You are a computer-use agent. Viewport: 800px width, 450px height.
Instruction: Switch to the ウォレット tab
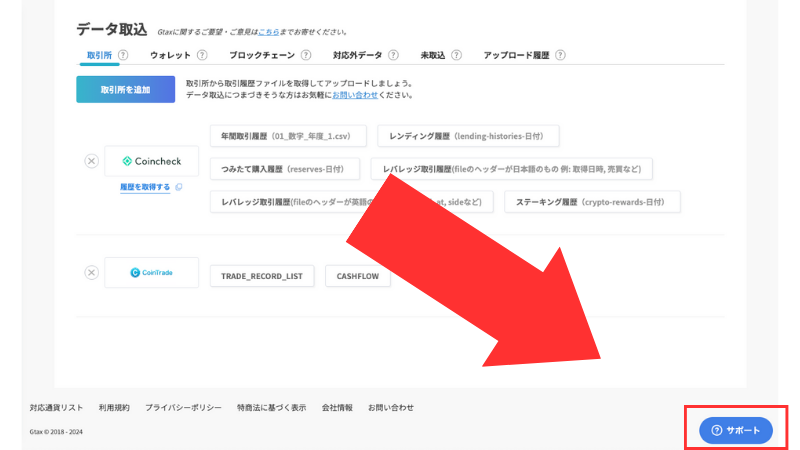170,55
